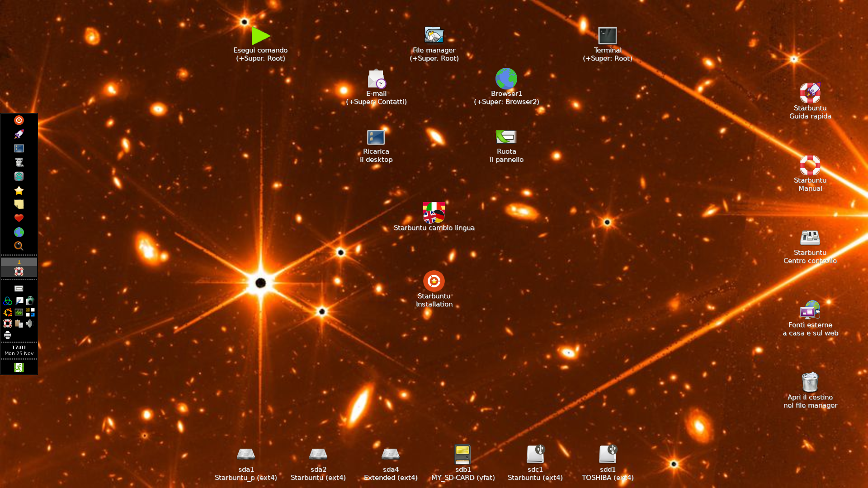Click the volume speaker tray icon

coord(29,324)
